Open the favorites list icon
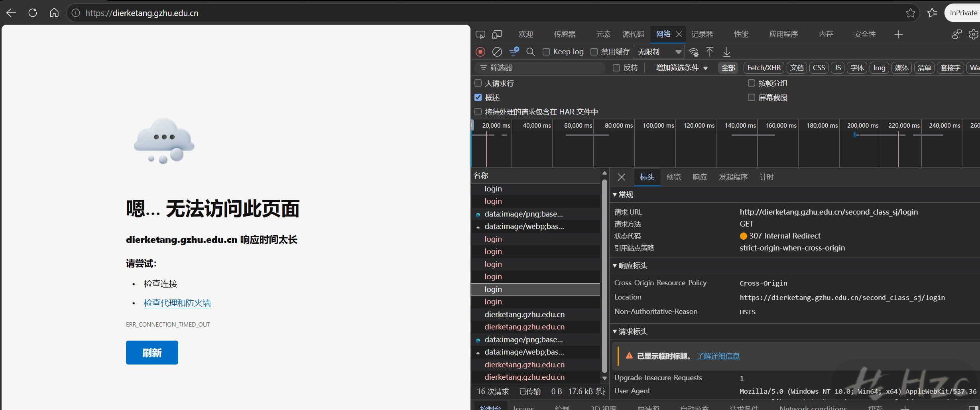Image resolution: width=980 pixels, height=410 pixels. [x=932, y=13]
